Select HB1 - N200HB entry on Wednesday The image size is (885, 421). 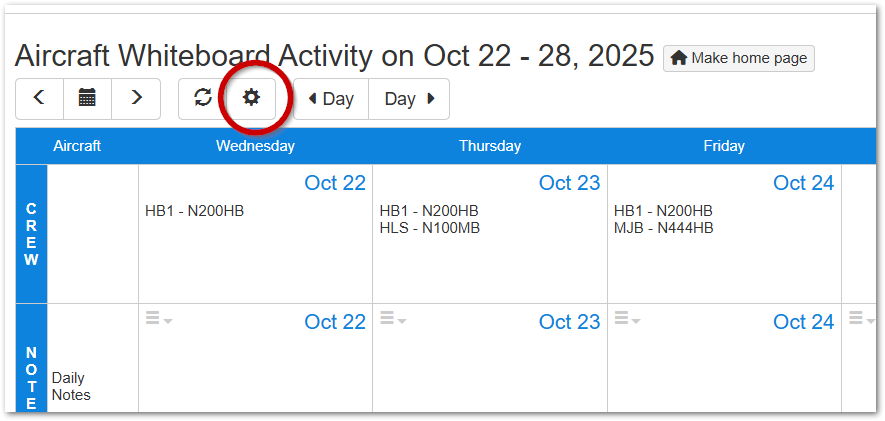194,211
